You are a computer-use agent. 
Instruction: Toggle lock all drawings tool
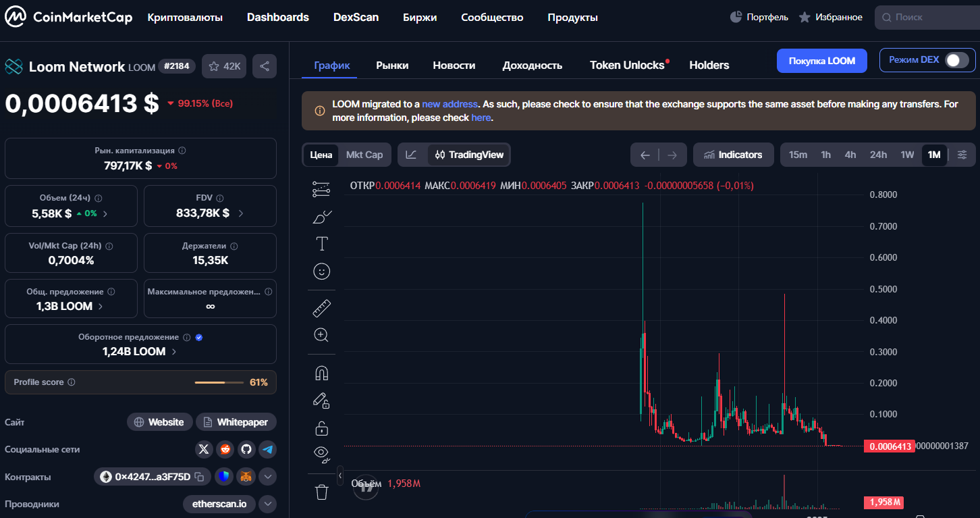tap(322, 428)
